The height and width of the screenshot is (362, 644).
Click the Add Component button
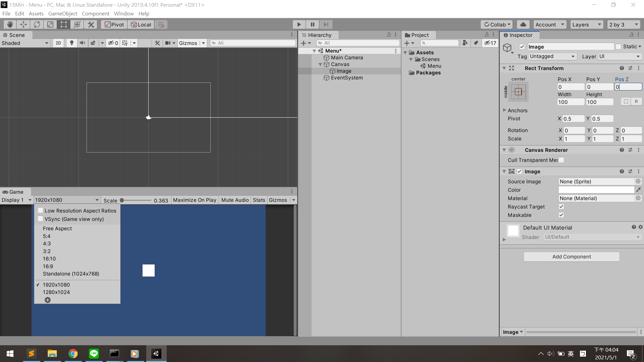click(571, 257)
